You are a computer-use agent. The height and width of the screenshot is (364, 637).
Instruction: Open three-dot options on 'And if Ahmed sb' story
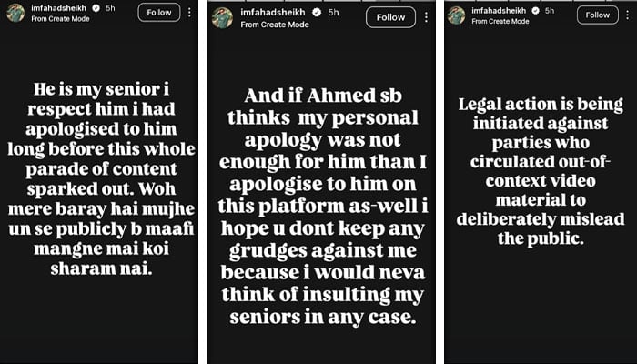(x=426, y=17)
